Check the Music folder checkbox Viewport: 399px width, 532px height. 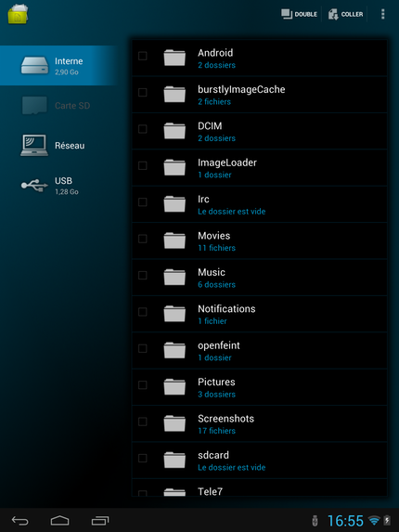[x=143, y=275]
